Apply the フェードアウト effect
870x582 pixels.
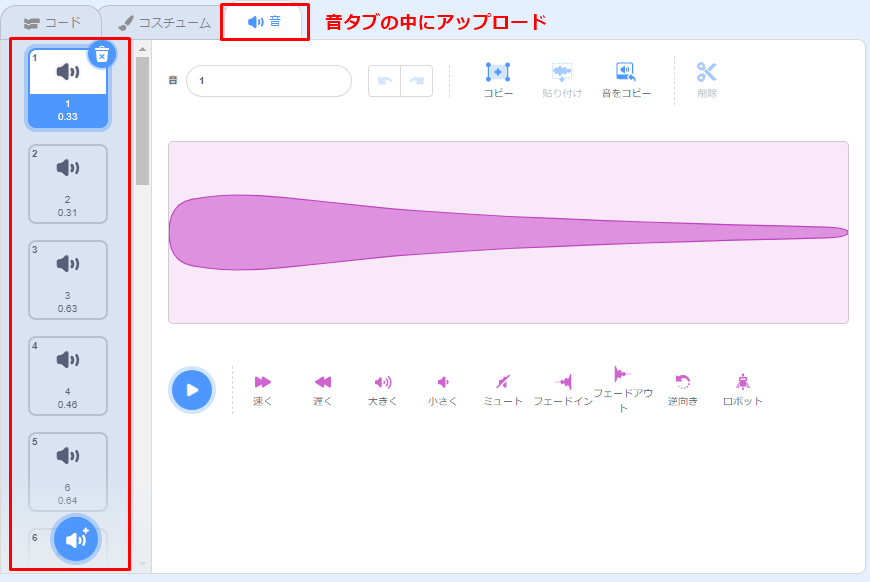click(623, 389)
